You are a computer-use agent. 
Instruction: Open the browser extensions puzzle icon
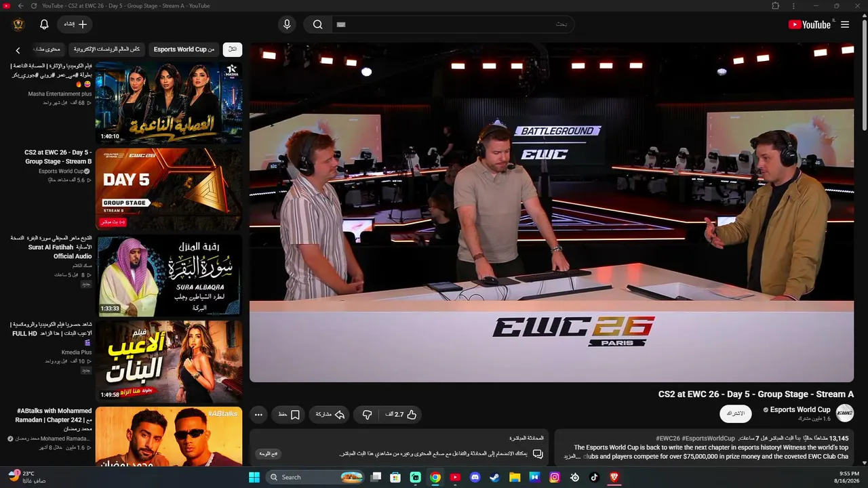point(776,5)
